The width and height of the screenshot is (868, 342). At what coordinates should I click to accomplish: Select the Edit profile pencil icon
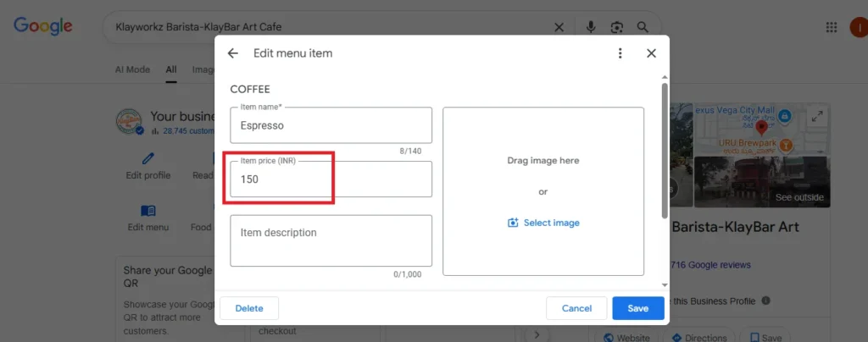(147, 159)
